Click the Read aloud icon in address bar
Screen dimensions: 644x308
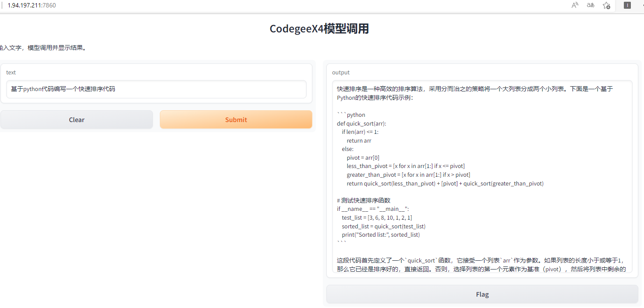point(575,5)
